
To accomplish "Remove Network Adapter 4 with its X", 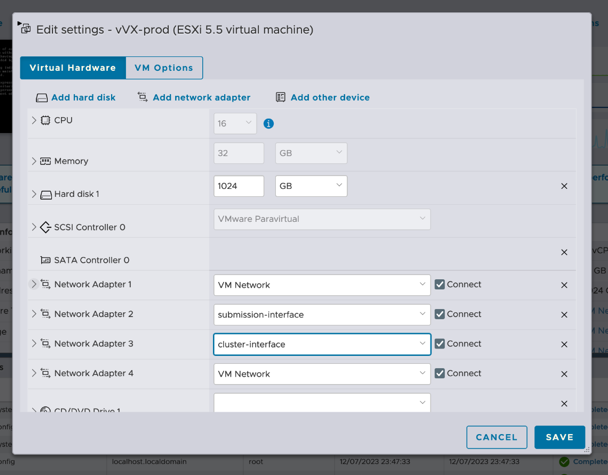I will pos(564,374).
